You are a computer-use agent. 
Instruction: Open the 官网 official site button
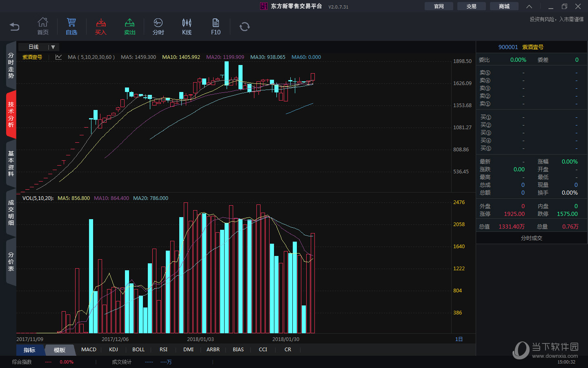tap(439, 6)
